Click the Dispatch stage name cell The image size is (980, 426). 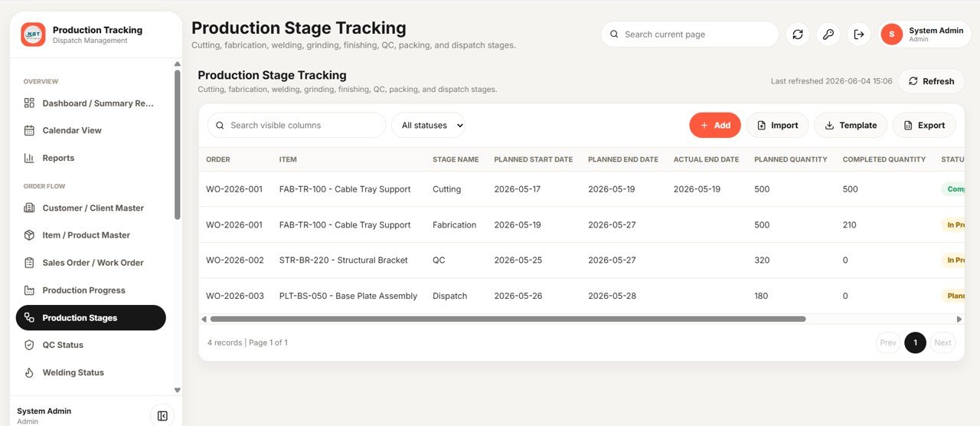pyautogui.click(x=449, y=296)
